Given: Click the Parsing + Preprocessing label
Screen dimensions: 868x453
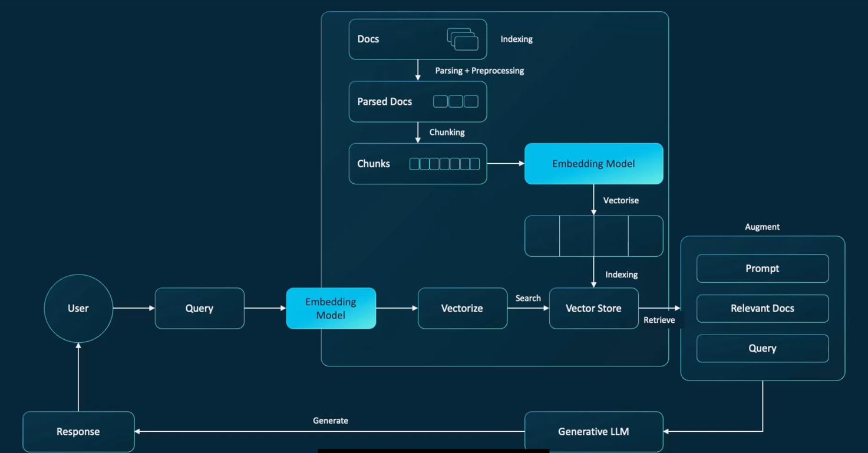Looking at the screenshot, I should (x=480, y=71).
